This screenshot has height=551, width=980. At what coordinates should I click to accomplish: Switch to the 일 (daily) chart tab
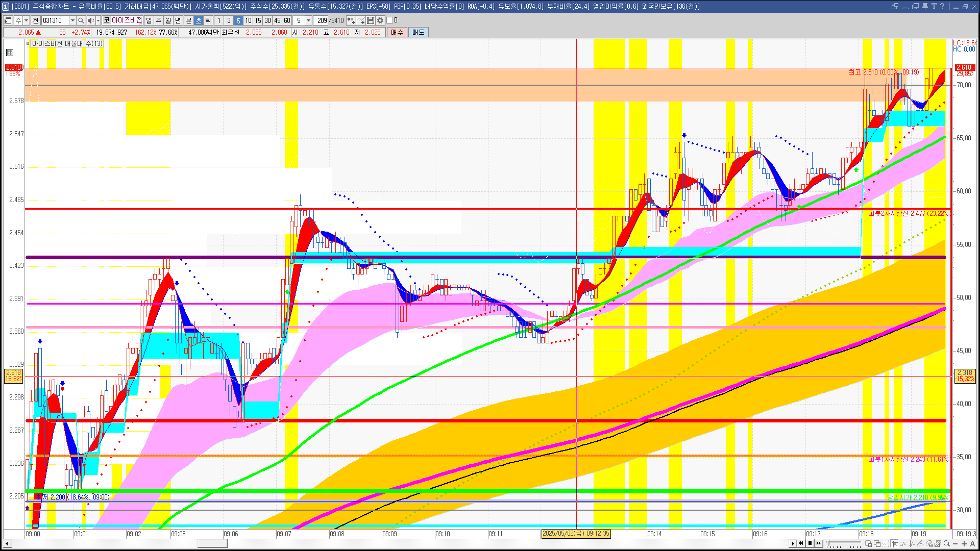149,20
